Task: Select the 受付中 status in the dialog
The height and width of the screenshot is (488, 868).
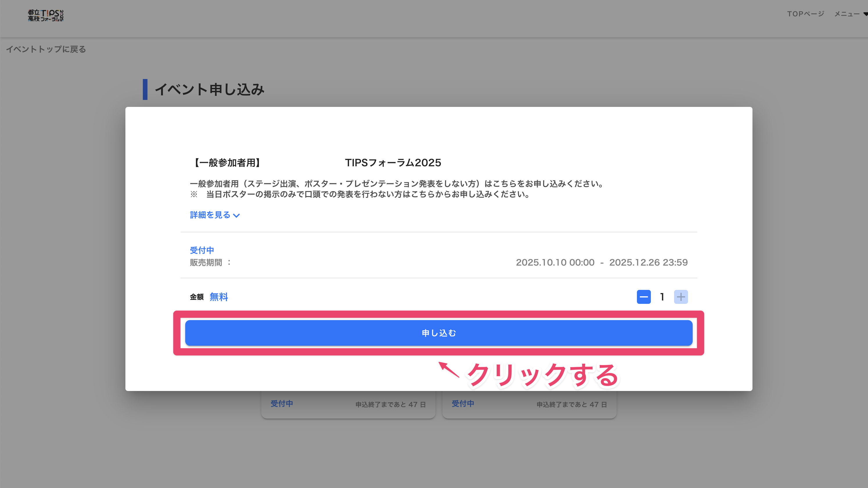Action: click(x=201, y=250)
